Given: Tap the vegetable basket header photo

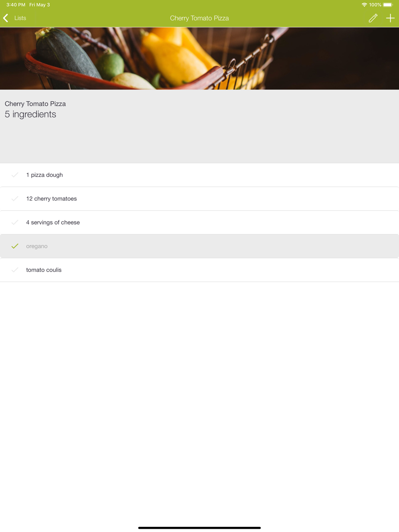Looking at the screenshot, I should tap(199, 58).
